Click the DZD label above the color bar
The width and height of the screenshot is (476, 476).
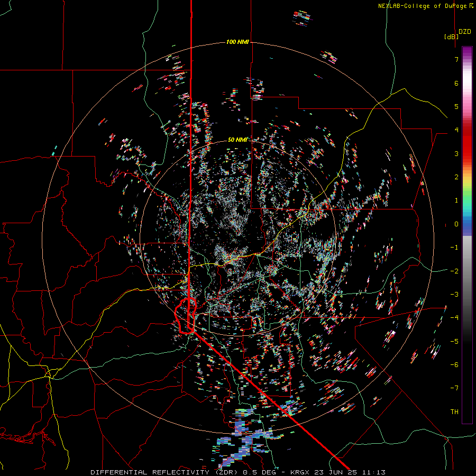click(465, 32)
